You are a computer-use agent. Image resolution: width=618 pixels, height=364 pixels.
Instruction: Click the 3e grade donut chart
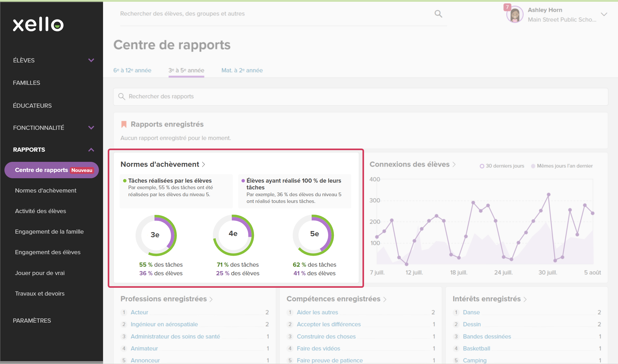point(156,235)
